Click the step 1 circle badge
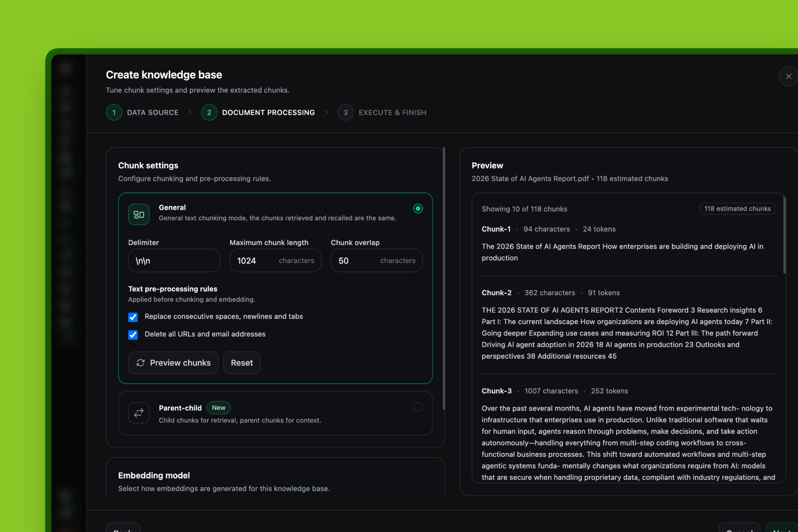Viewport: 798px width, 532px height. click(114, 113)
